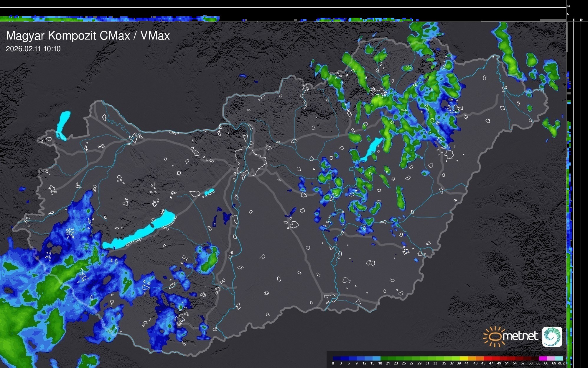Click the 2026.02.11 10:10 timestamp

click(33, 49)
